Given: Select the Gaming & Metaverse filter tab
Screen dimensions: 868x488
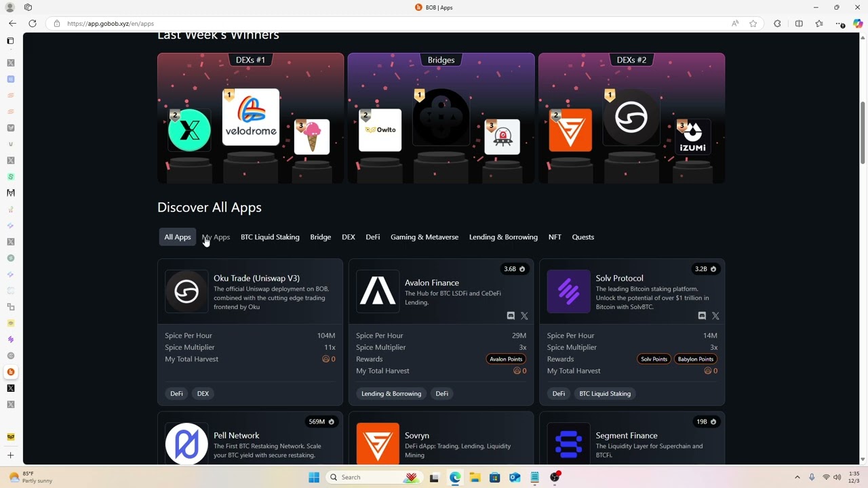Looking at the screenshot, I should click(425, 237).
